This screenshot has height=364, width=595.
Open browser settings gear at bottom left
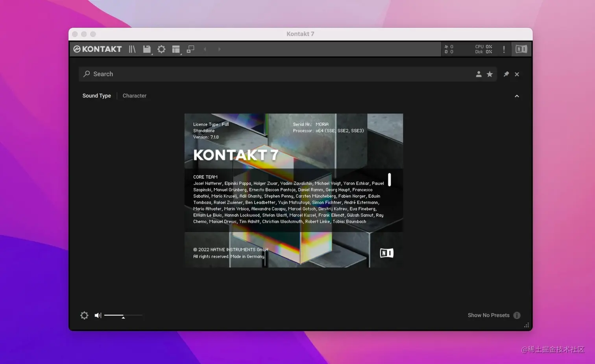84,315
